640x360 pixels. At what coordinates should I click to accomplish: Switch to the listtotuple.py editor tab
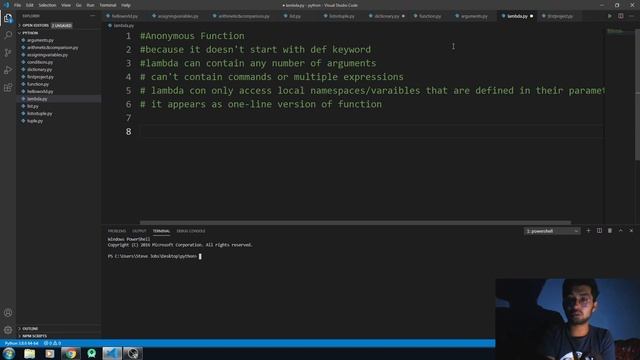[341, 16]
